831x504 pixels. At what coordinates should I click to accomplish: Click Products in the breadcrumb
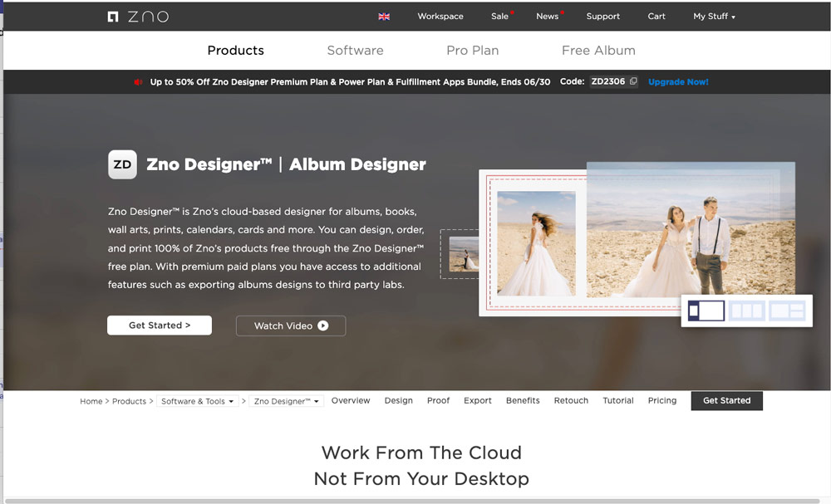(129, 401)
